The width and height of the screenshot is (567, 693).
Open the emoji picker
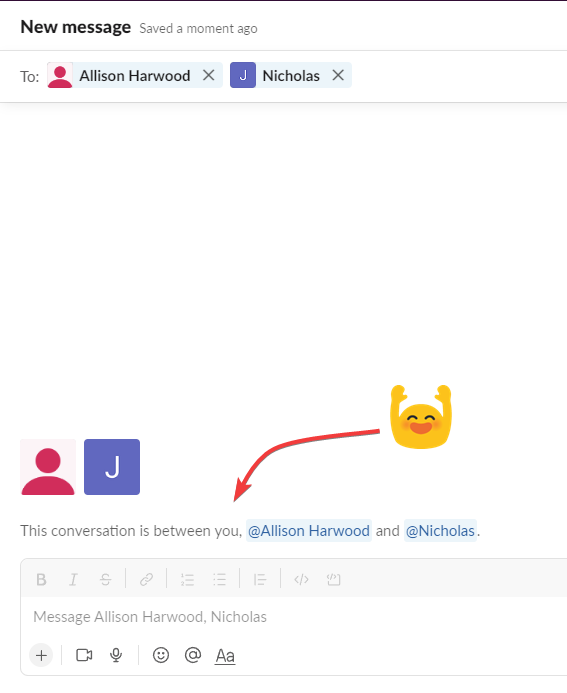coord(161,655)
